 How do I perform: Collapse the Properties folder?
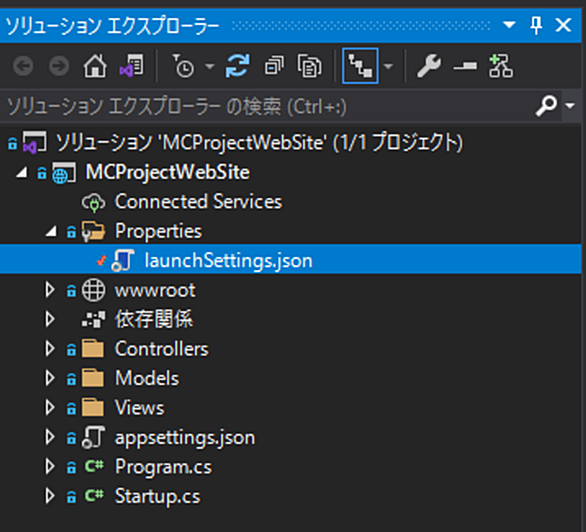51,232
